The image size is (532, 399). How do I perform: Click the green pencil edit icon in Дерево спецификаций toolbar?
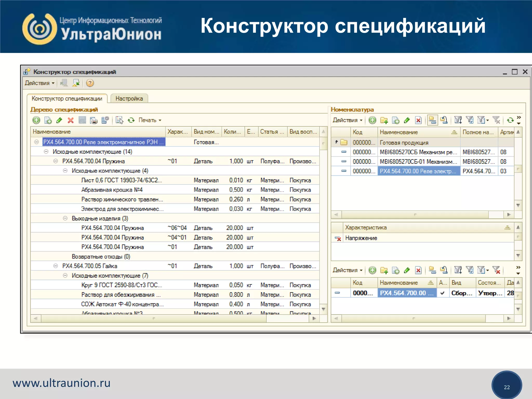click(59, 120)
